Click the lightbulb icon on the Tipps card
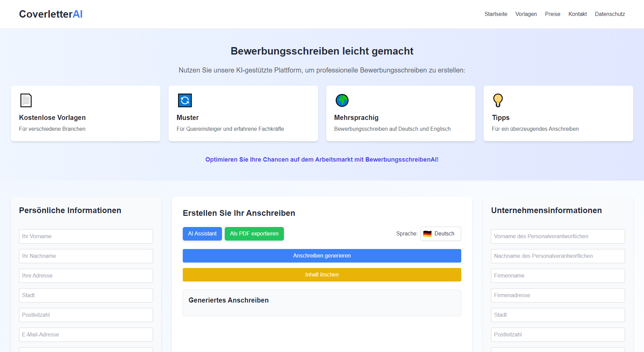644x352 pixels. [x=498, y=100]
